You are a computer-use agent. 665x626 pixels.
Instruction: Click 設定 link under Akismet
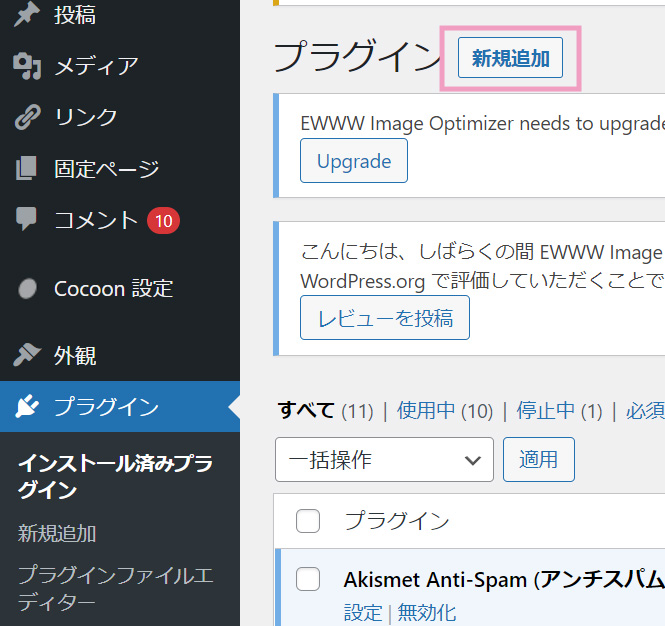pyautogui.click(x=363, y=613)
